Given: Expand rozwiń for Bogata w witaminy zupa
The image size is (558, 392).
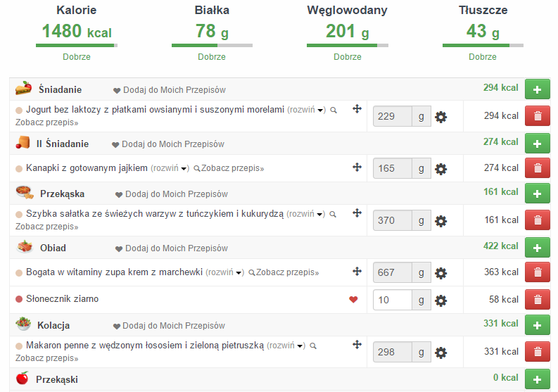Looking at the screenshot, I should point(224,273).
